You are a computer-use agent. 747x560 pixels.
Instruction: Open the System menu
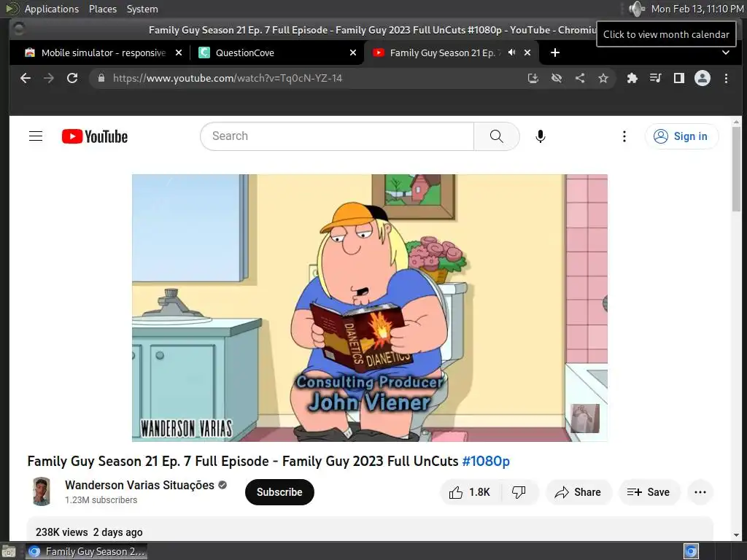point(142,9)
